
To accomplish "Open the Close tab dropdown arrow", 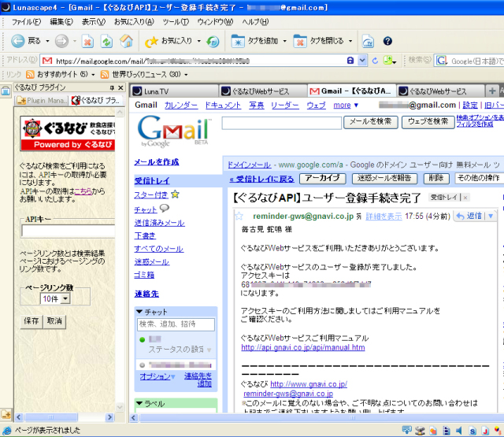I will click(350, 41).
